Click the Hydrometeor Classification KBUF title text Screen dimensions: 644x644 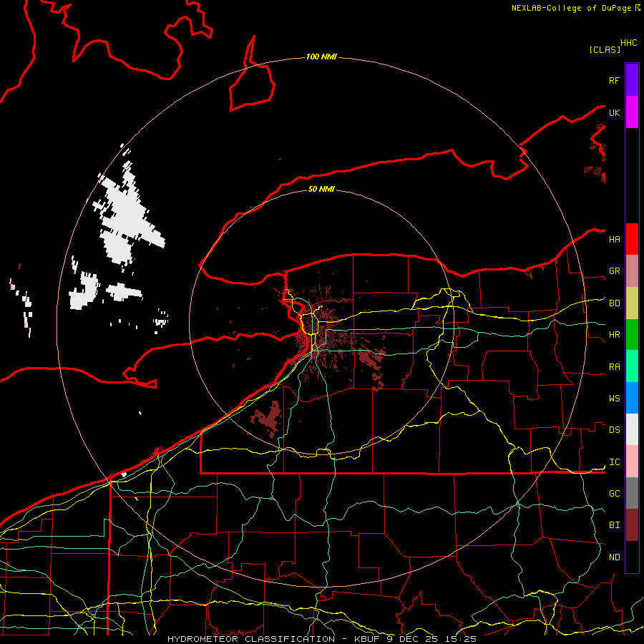(321, 639)
